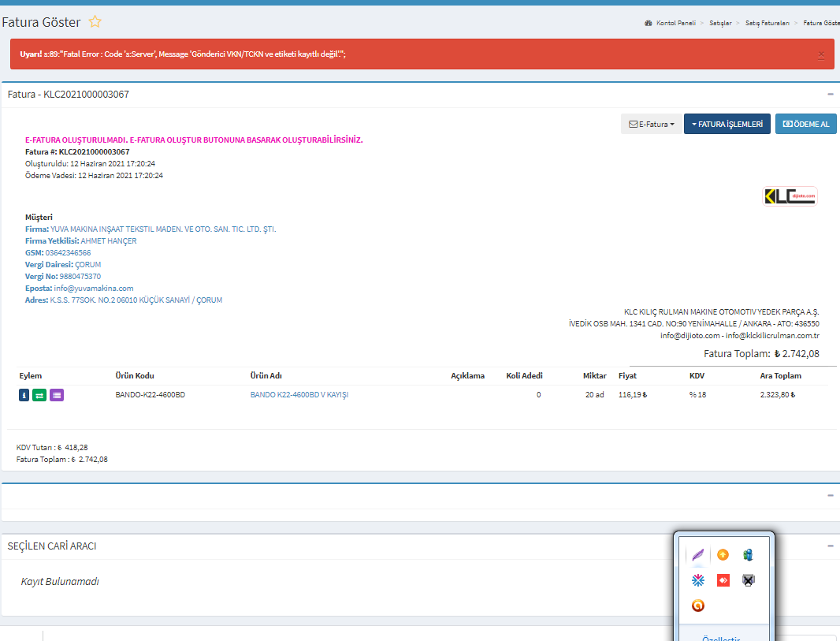Collapse the Fatura KLC2021000003067 panel

pyautogui.click(x=830, y=94)
